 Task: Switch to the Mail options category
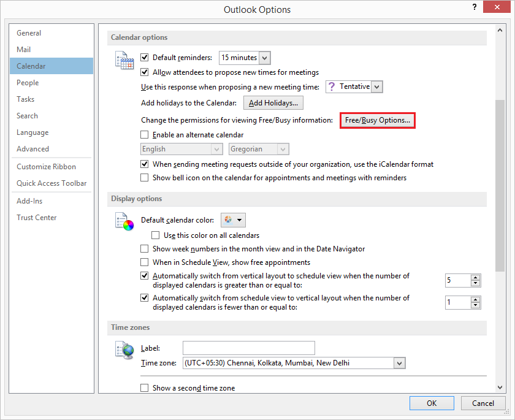coord(24,50)
